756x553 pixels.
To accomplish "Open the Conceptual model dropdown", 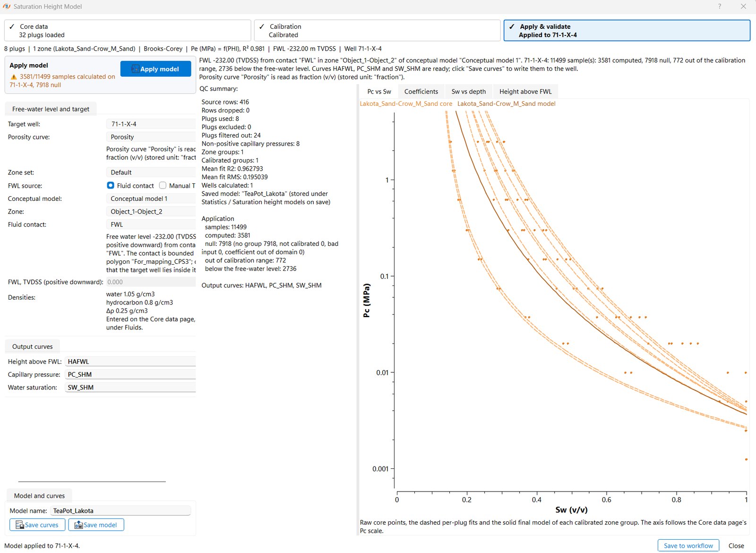I will [151, 199].
